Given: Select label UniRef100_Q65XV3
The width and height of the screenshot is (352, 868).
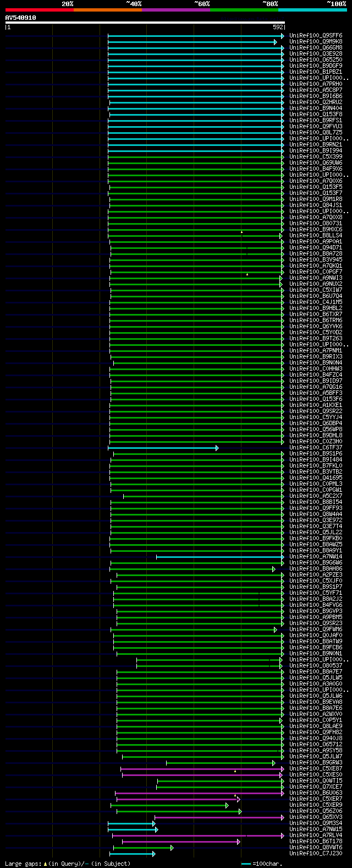Looking at the screenshot, I should pos(315,817).
